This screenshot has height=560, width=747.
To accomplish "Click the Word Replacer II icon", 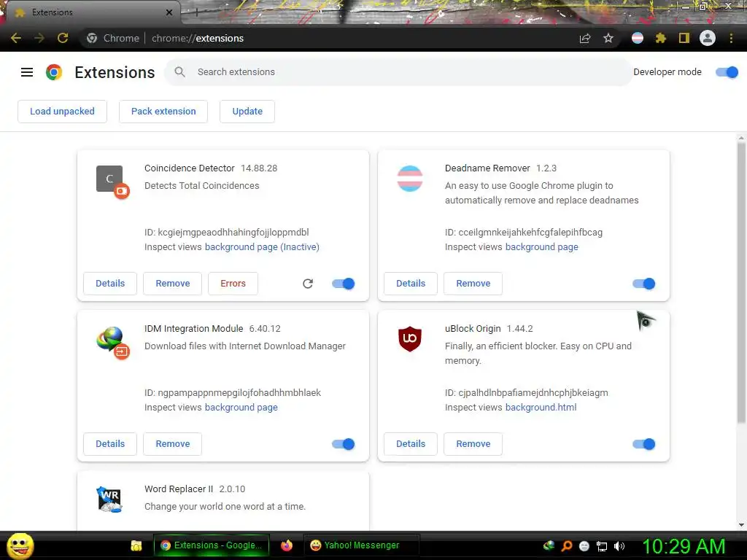I will pos(109,499).
